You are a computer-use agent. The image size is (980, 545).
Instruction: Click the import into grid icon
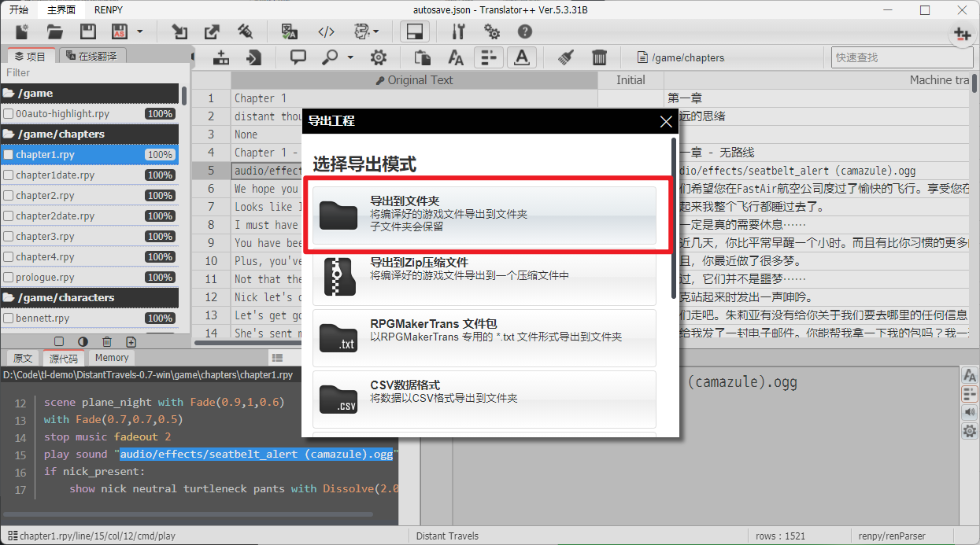pyautogui.click(x=221, y=57)
